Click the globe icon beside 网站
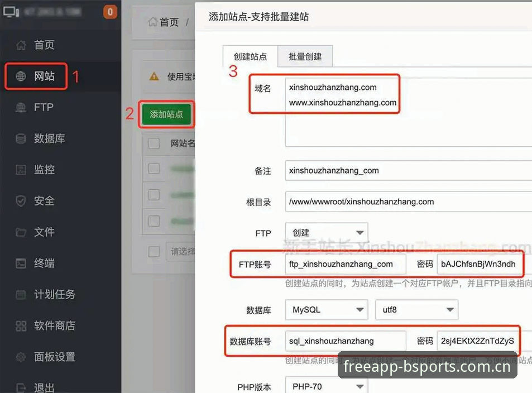The height and width of the screenshot is (393, 532). (x=21, y=76)
